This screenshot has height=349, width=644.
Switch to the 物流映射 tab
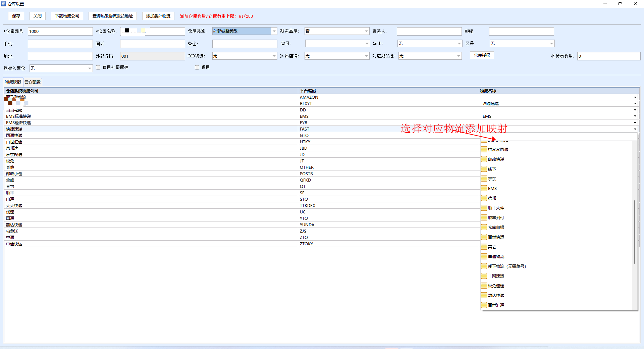coord(13,82)
